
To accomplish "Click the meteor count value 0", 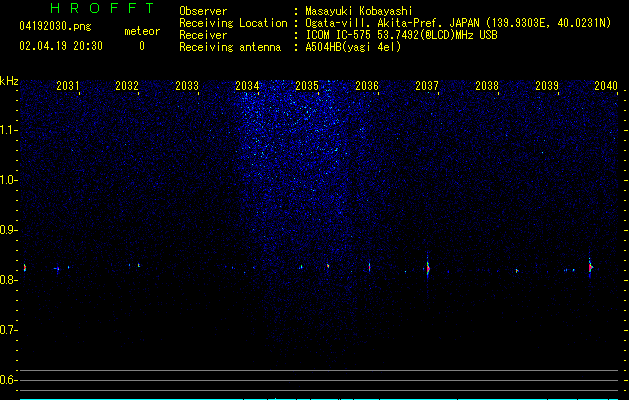I will click(142, 47).
